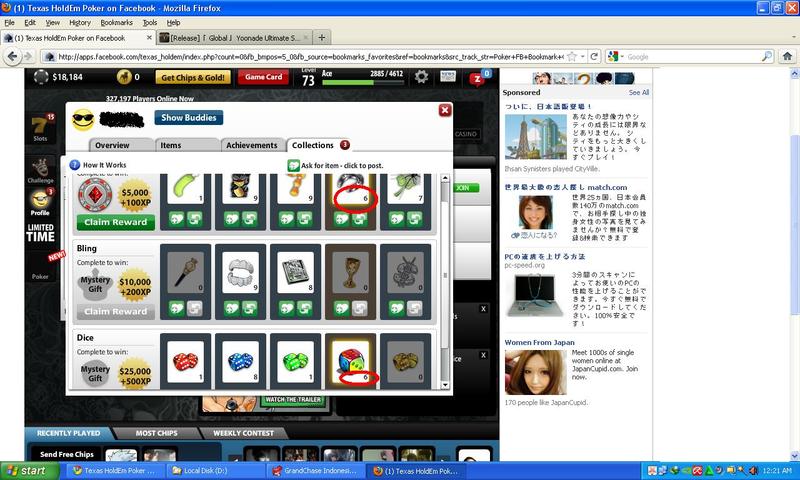Click the Watch The Trailer button
This screenshot has width=800, height=480.
pyautogui.click(x=293, y=400)
